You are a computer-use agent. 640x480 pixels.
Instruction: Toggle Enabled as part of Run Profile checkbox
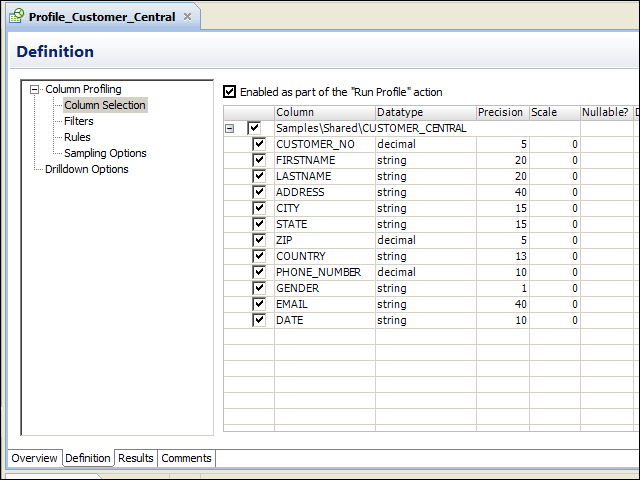point(229,92)
